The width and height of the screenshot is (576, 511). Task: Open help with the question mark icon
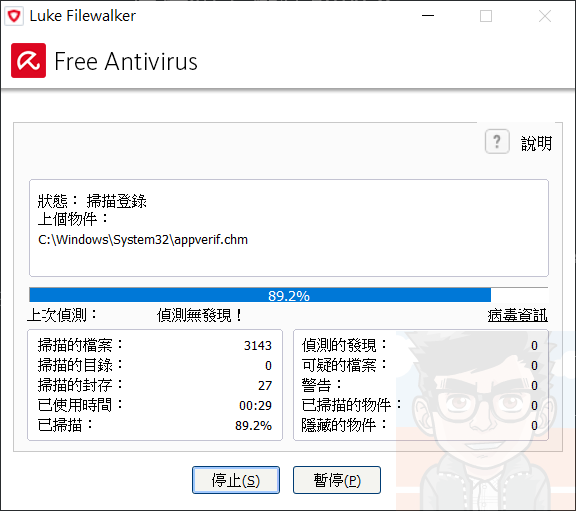497,141
